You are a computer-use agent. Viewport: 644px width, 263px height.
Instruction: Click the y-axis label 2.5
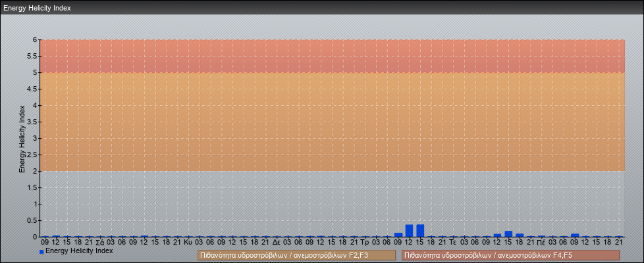(x=32, y=155)
